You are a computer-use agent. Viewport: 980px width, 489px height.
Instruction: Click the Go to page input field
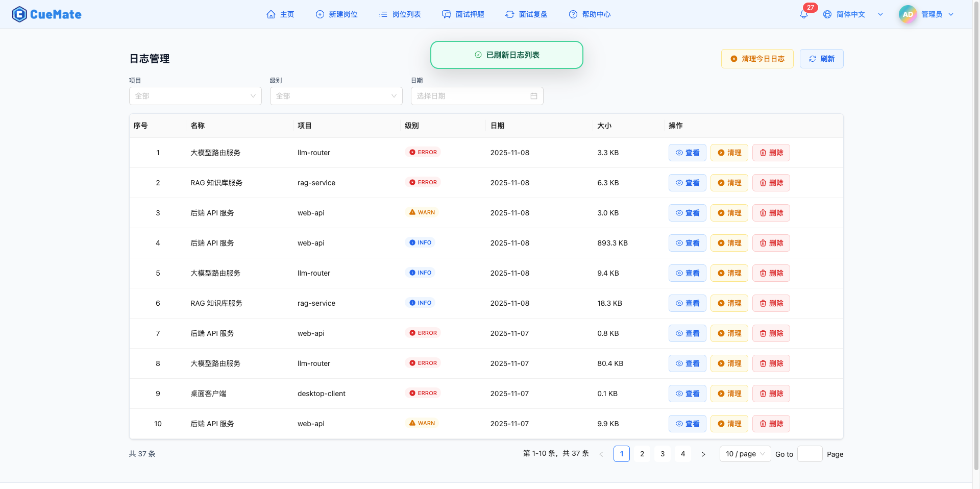coord(810,454)
